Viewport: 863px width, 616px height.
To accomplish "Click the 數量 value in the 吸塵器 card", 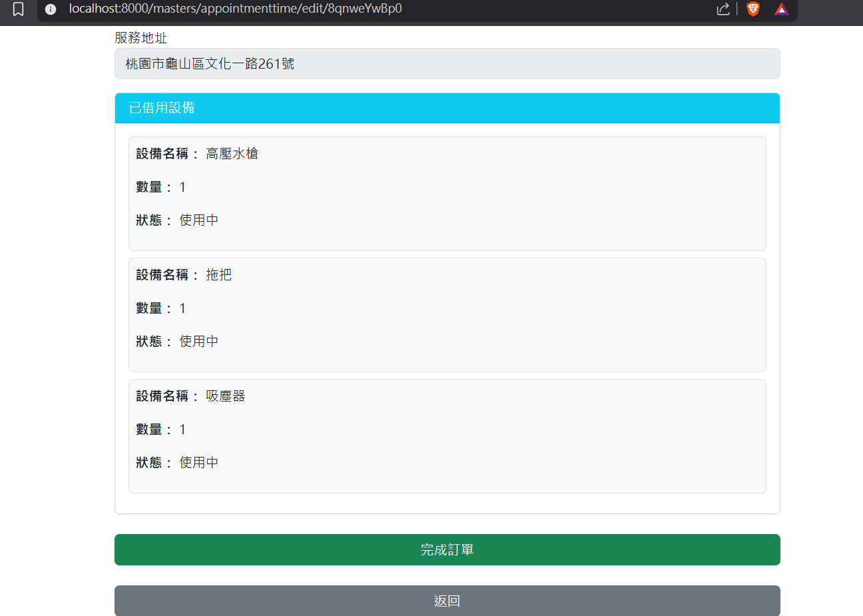I will coord(182,430).
